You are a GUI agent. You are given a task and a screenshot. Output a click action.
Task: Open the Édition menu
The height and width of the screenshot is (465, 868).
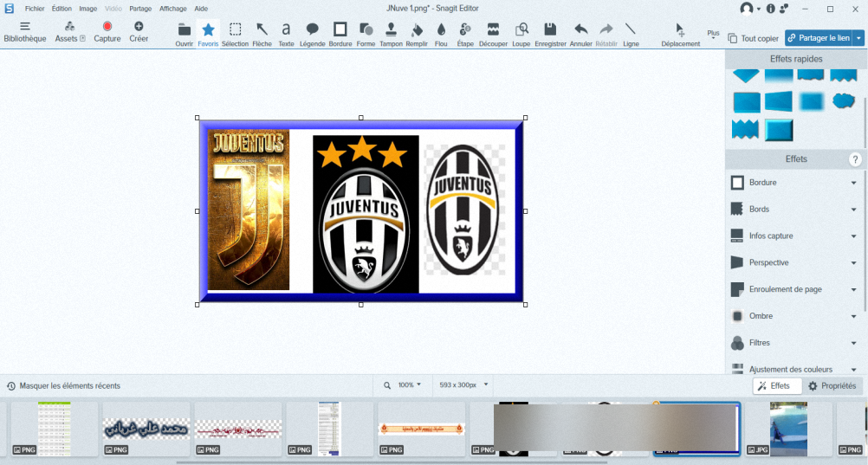pos(62,9)
